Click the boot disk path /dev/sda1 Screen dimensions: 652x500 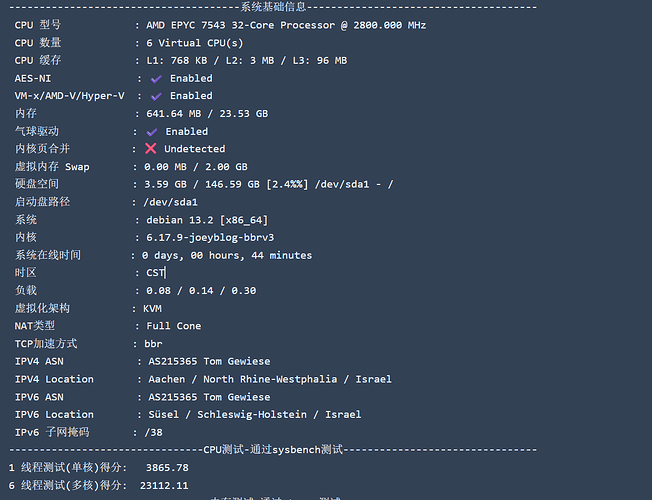click(x=170, y=203)
